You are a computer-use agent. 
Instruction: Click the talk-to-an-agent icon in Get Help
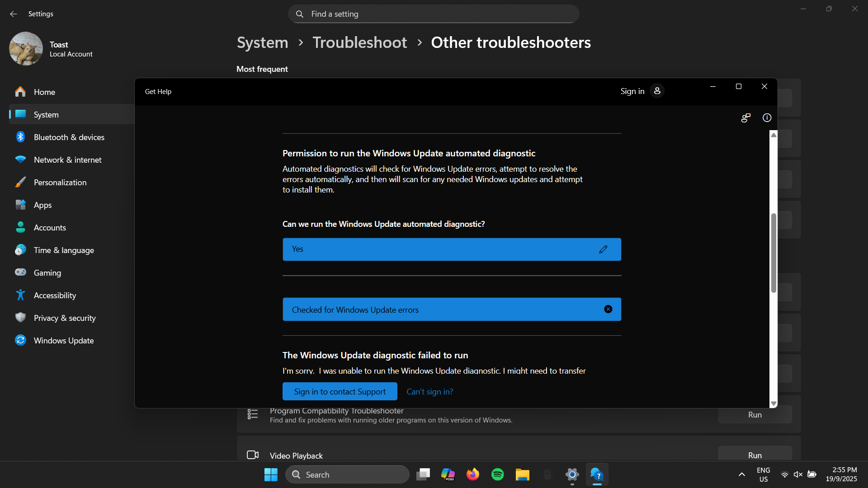pyautogui.click(x=745, y=118)
